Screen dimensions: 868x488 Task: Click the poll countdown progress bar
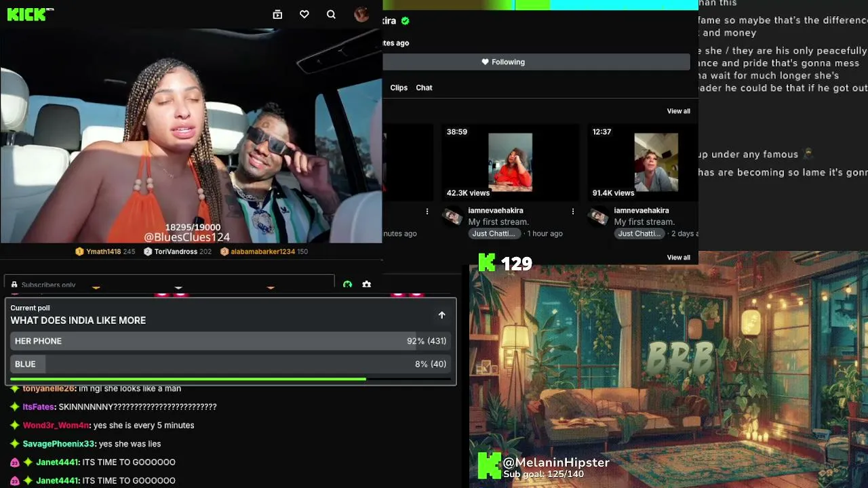[x=231, y=379]
